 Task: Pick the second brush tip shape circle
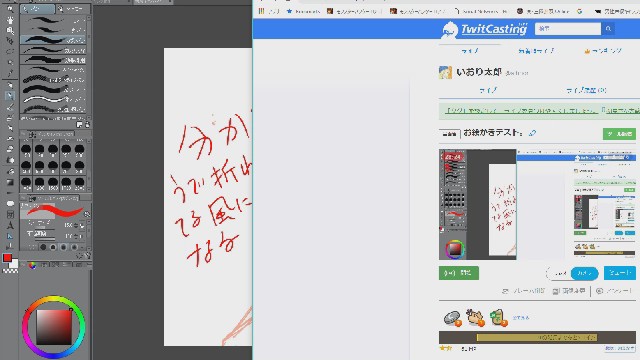pyautogui.click(x=53, y=247)
